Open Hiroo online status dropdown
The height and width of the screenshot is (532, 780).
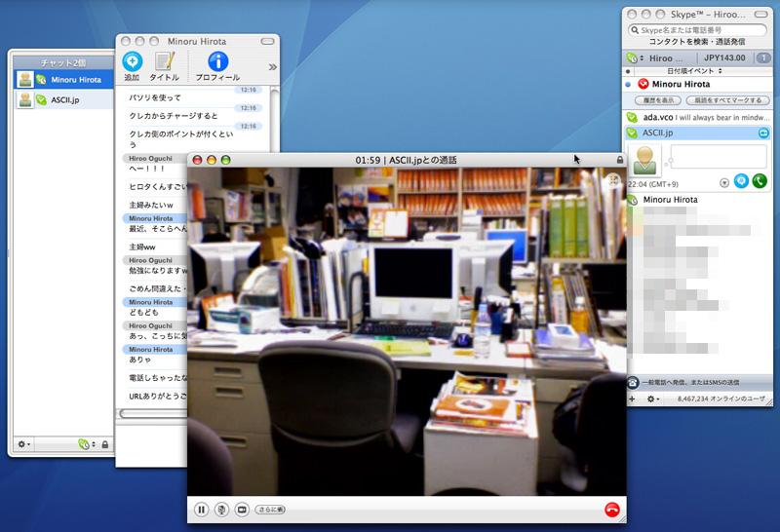tap(635, 58)
